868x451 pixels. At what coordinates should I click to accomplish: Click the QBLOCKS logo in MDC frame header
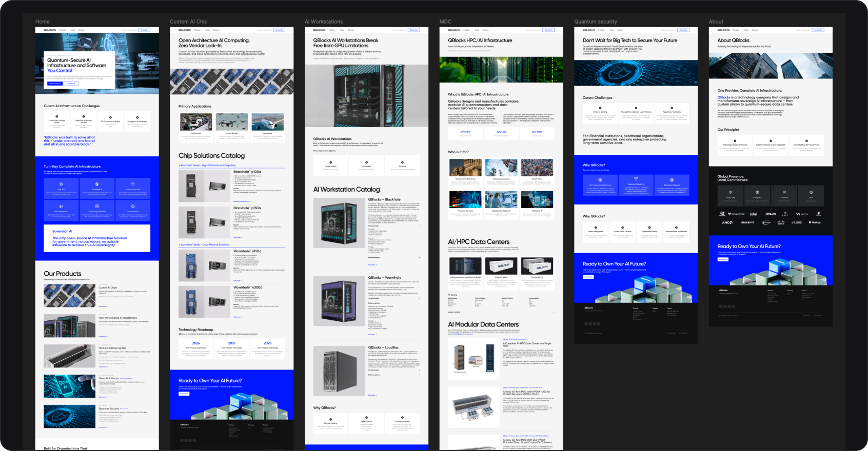pyautogui.click(x=454, y=30)
